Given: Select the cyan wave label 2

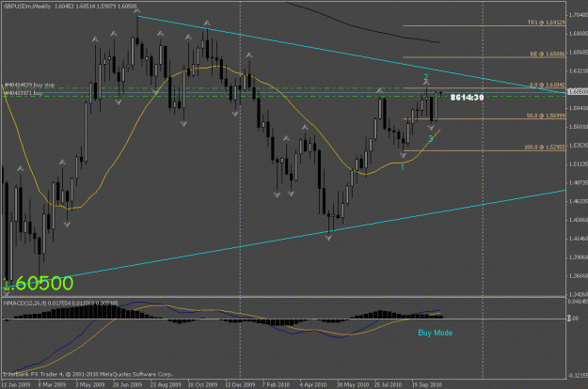Looking at the screenshot, I should pos(426,77).
